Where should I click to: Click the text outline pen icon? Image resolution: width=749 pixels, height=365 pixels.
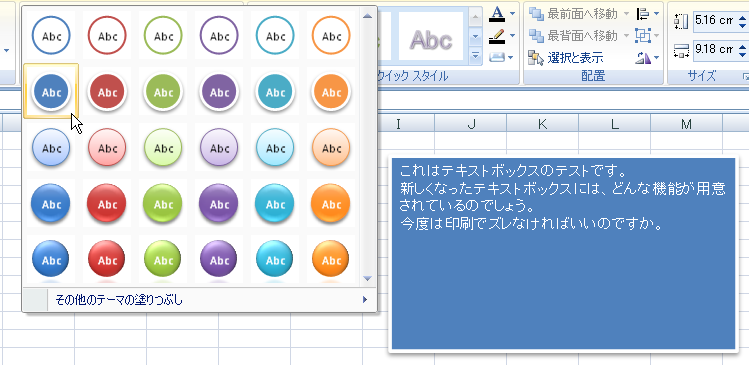(497, 36)
